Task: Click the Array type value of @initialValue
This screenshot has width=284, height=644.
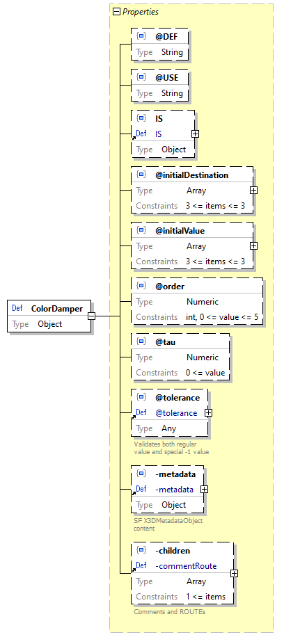Action: click(x=196, y=246)
